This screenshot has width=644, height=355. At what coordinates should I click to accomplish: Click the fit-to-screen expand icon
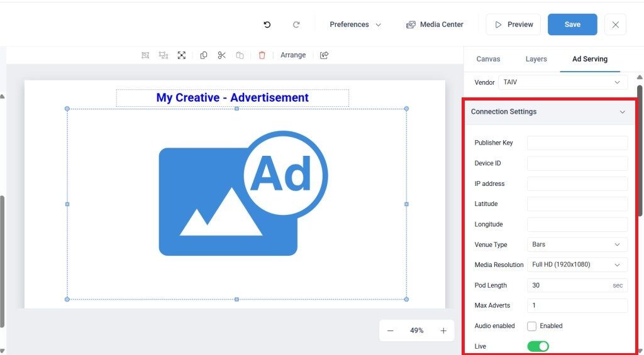[182, 55]
